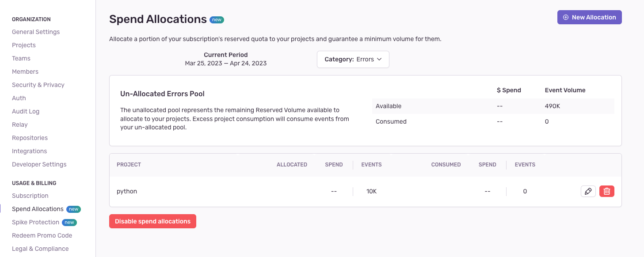Go to the Subscription page
The height and width of the screenshot is (257, 644).
click(x=30, y=196)
